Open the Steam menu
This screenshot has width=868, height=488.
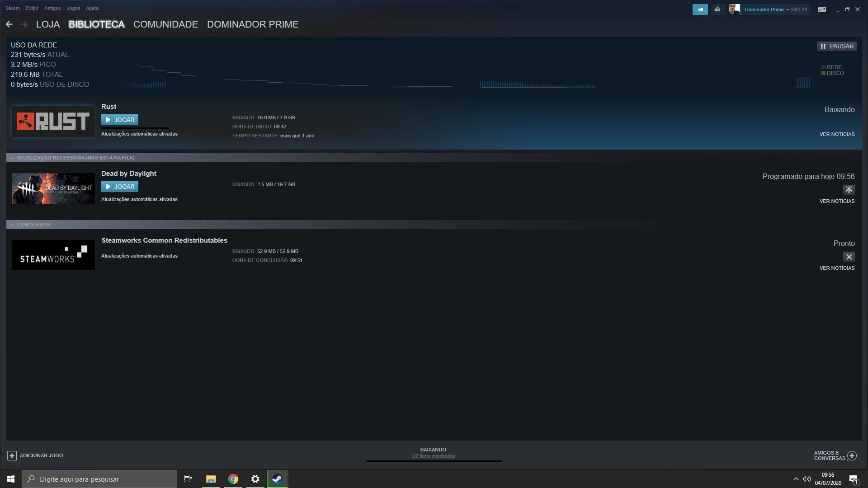(x=13, y=8)
